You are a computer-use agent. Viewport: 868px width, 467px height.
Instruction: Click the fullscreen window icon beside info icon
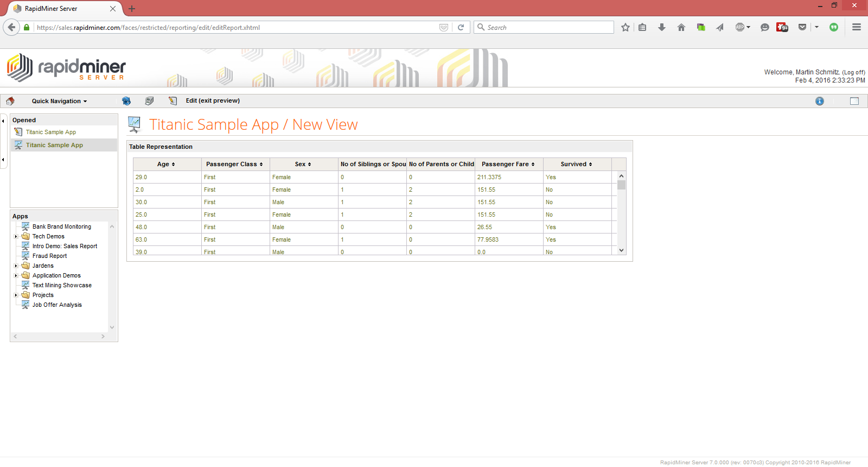[854, 101]
